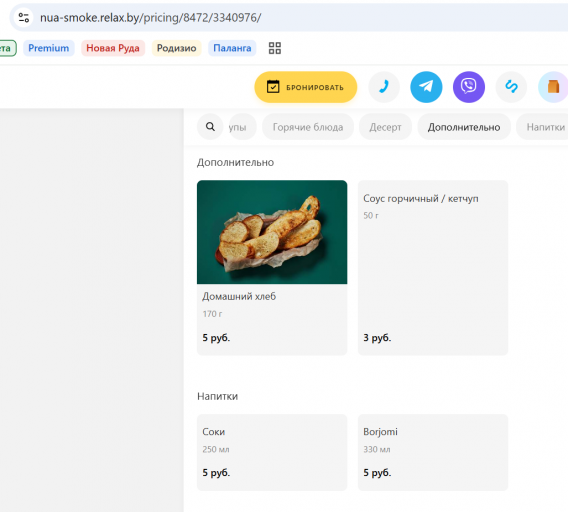Click the Домашний хлеб bread photo
Viewport: 568px width, 512px height.
272,232
